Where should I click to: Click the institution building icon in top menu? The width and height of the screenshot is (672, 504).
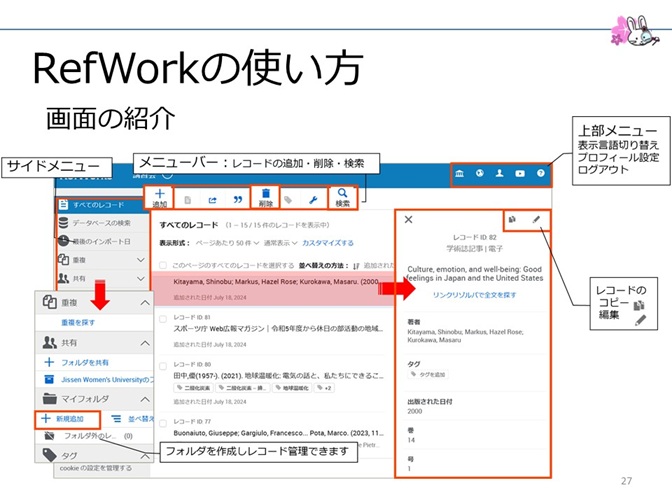[x=459, y=174]
